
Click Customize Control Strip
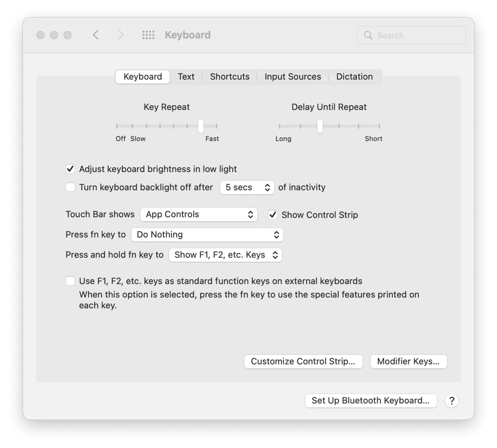point(303,361)
